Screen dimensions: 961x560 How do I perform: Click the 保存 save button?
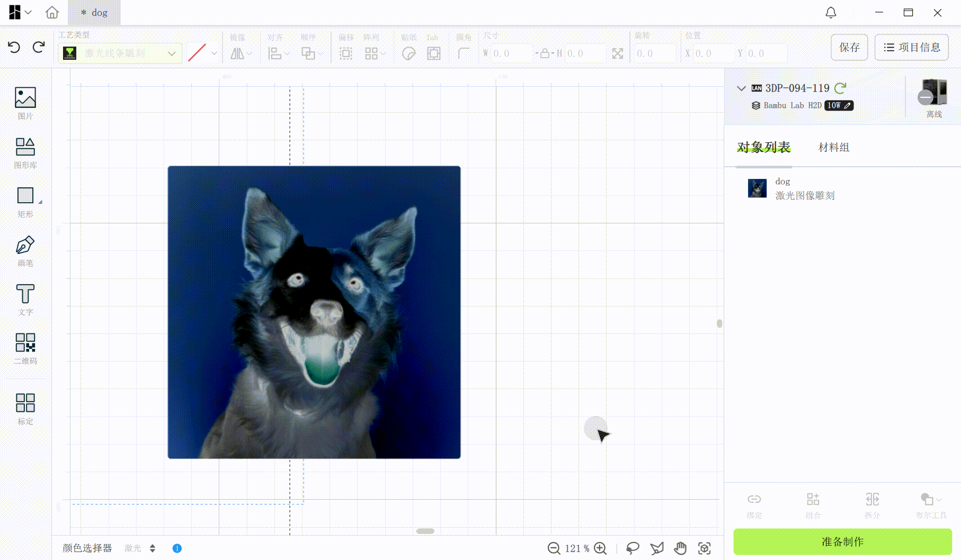[x=849, y=47]
